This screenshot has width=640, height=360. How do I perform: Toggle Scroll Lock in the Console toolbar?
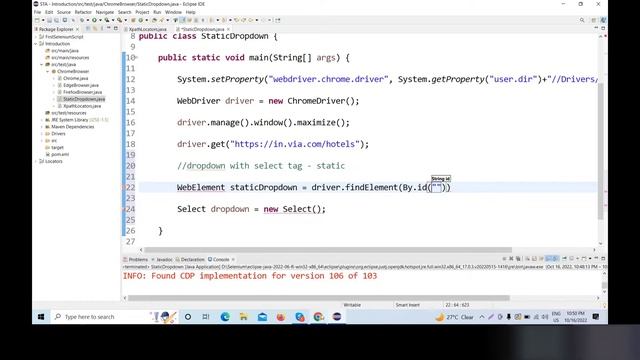(534, 258)
